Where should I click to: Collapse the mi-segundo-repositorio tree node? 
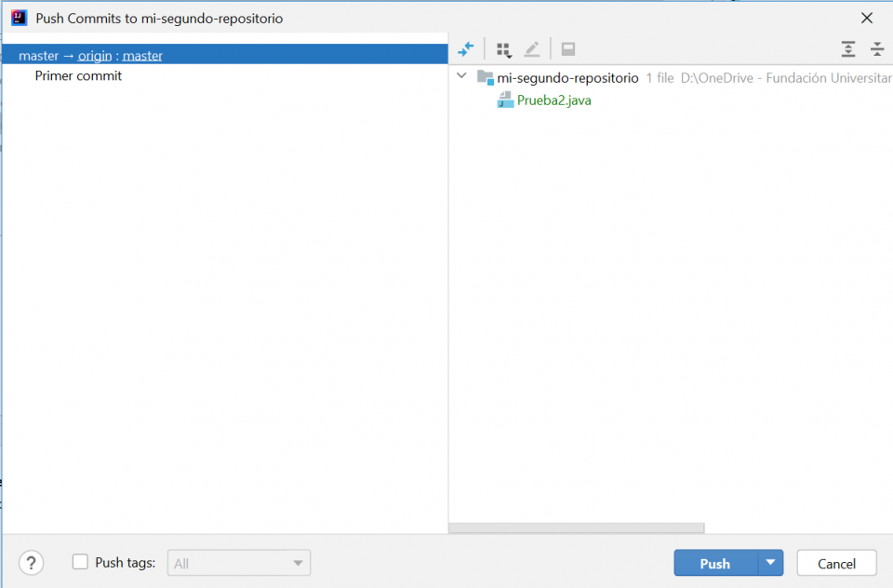tap(462, 76)
